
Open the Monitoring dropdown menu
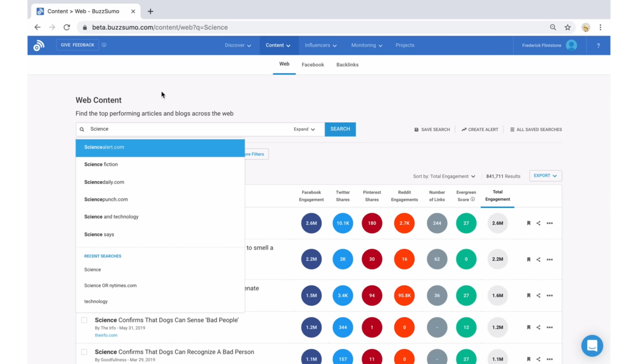367,45
